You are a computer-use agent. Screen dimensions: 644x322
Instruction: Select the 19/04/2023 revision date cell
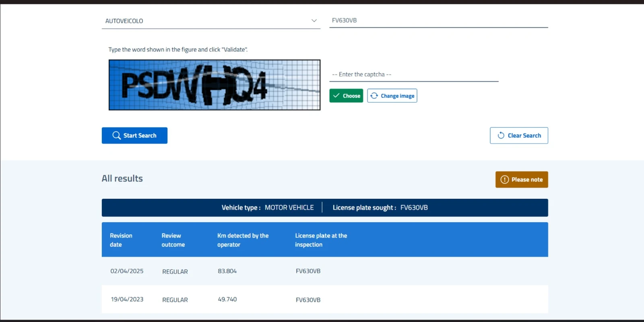(x=127, y=299)
